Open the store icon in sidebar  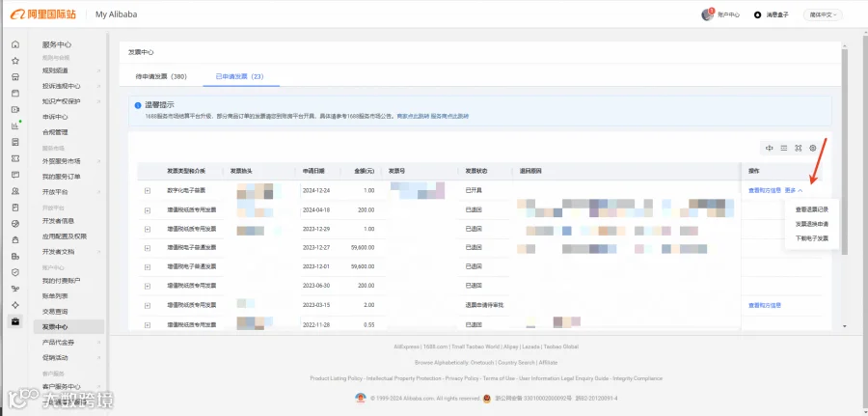coord(15,77)
